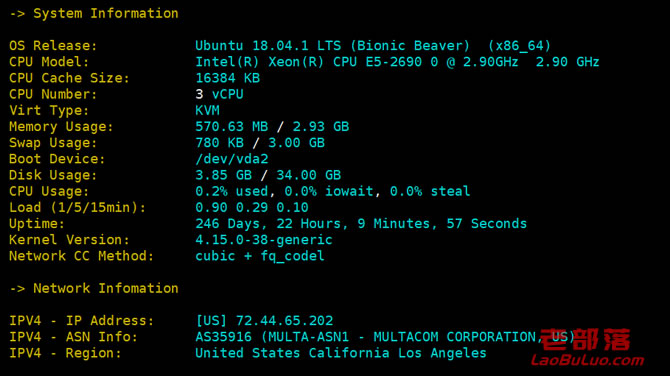Click the /dev/vda2 boot device path
This screenshot has width=670, height=376.
(232, 159)
